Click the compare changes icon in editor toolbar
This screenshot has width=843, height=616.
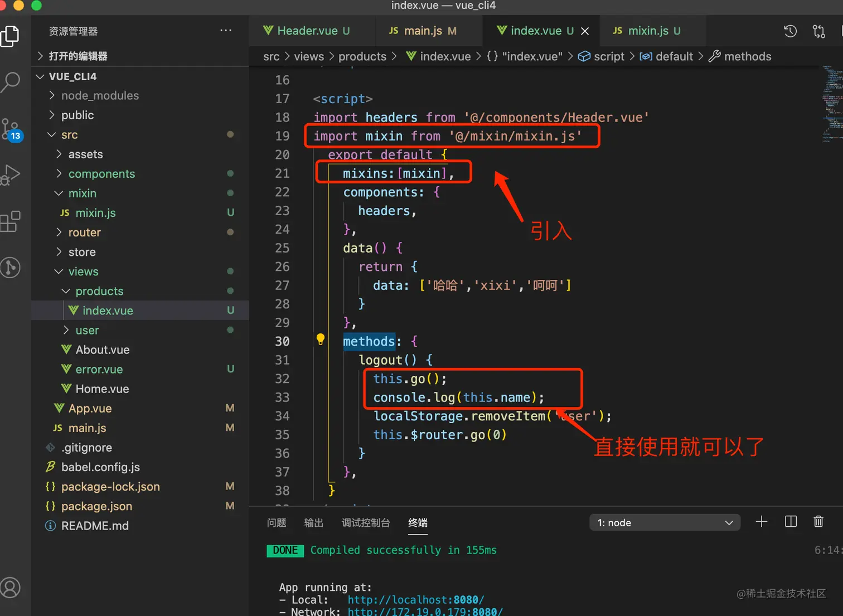[818, 31]
